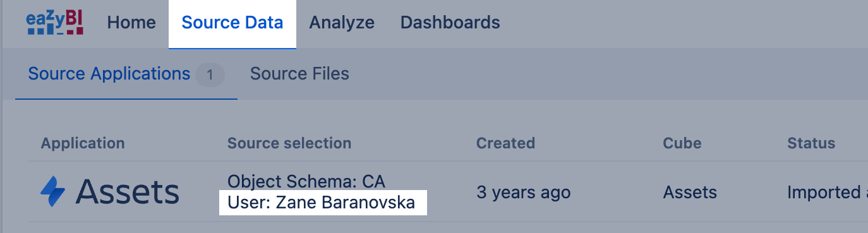Click the eazyBI logo

tap(55, 23)
